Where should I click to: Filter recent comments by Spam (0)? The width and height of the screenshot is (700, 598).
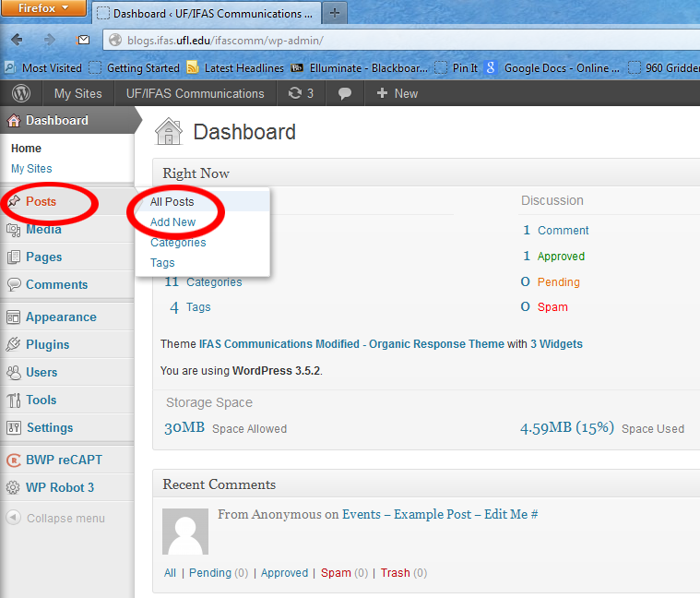click(344, 573)
